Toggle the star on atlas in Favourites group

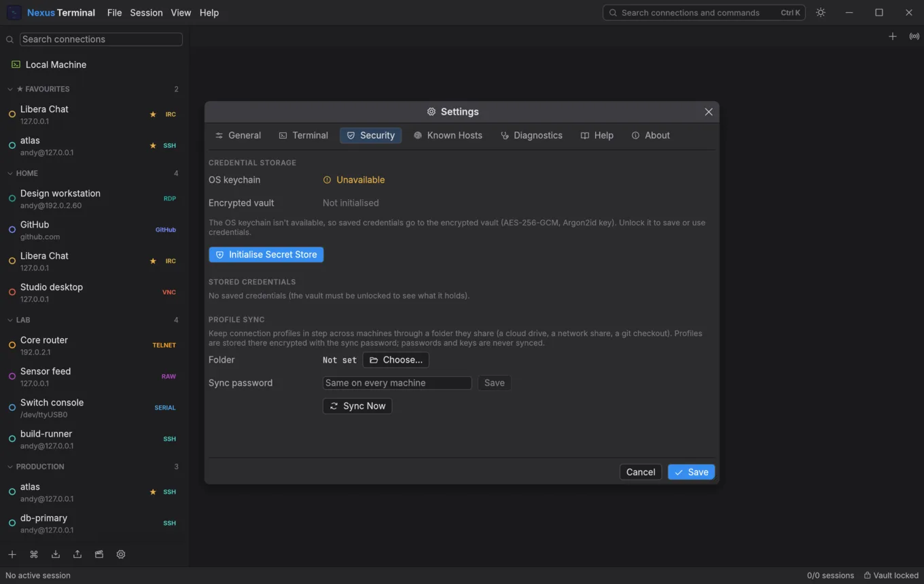tap(153, 146)
